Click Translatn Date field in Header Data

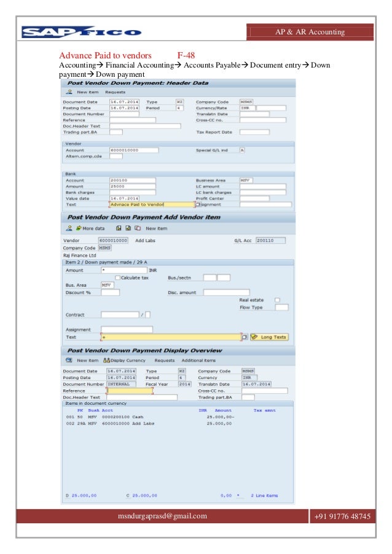click(x=254, y=114)
